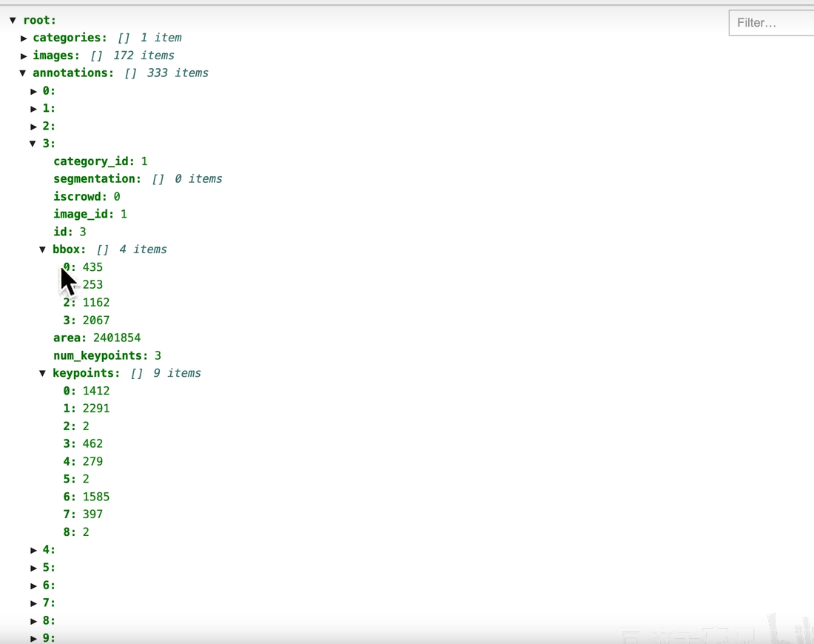Collapse the bbox array
Screen dimensions: 814x644
(43, 249)
